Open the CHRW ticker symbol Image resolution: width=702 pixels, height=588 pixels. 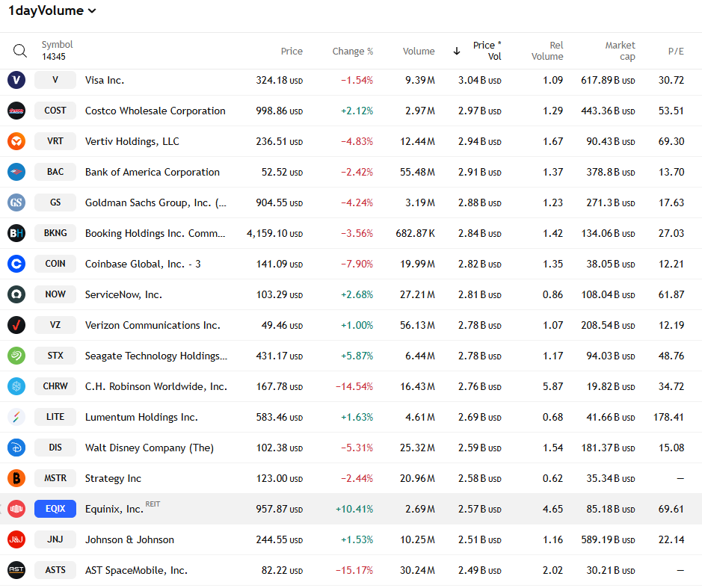pyautogui.click(x=55, y=386)
